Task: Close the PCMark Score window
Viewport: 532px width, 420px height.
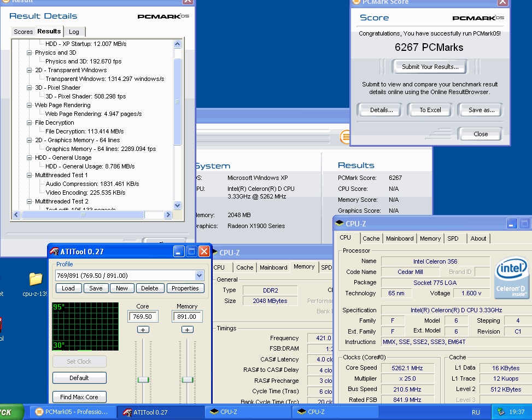Action: (502, 3)
